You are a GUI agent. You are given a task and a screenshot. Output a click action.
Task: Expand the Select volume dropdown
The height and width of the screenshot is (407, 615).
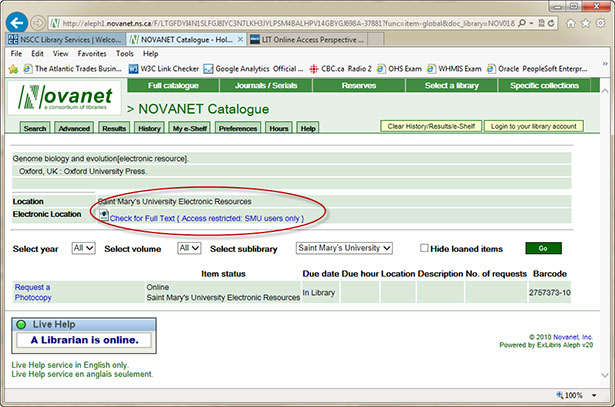click(189, 248)
